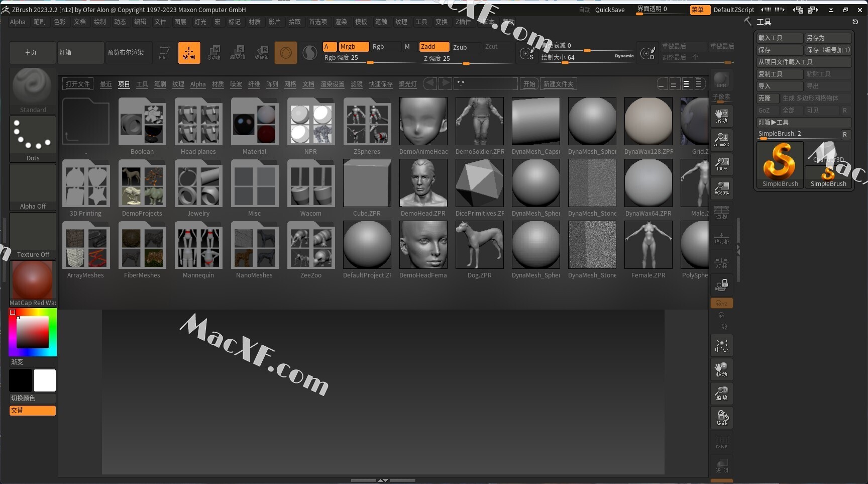Toggle the 灯箱 (LightBox) button
The image size is (868, 484).
click(x=80, y=52)
